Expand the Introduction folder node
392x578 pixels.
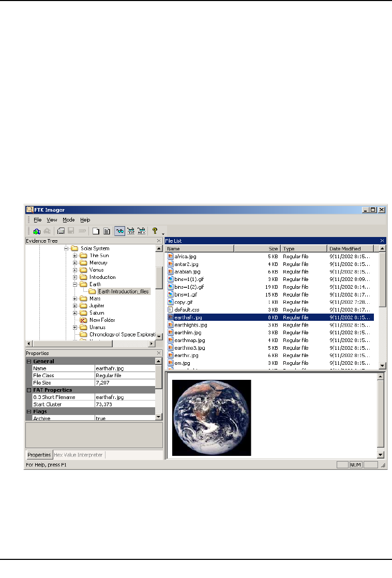pyautogui.click(x=75, y=277)
